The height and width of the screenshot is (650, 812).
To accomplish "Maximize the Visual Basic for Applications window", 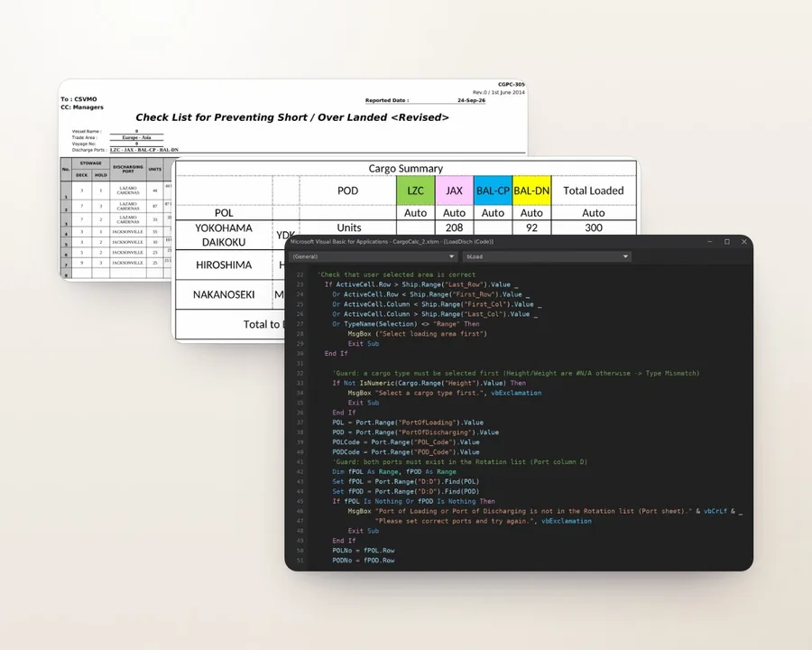I will [727, 242].
